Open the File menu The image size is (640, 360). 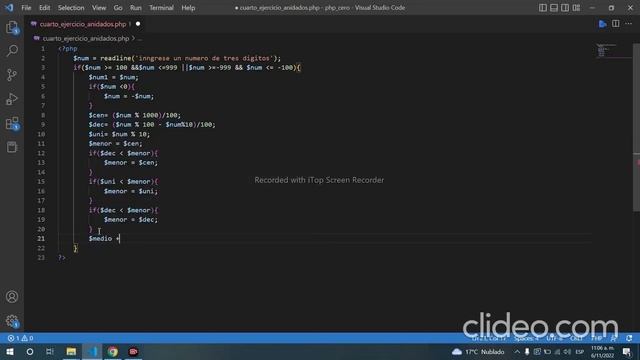[x=26, y=8]
